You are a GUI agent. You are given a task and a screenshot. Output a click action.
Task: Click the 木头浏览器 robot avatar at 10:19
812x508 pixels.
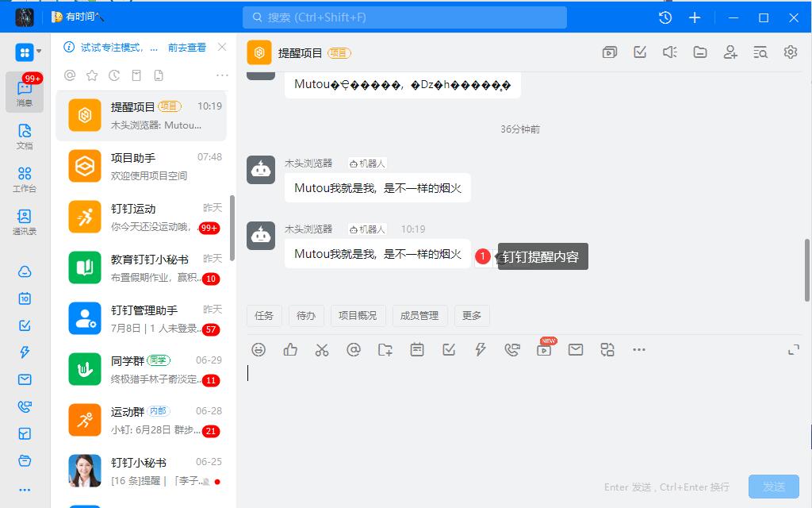click(x=260, y=235)
